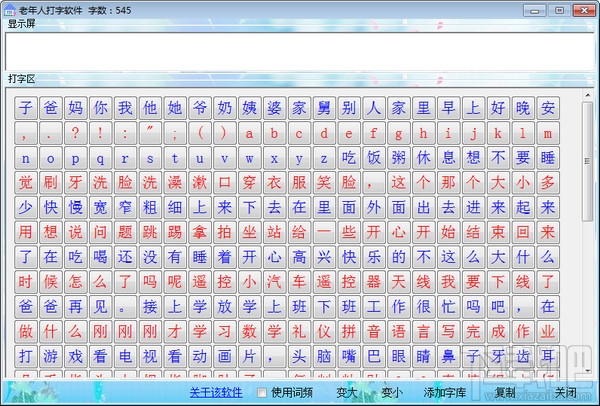The image size is (600, 406).
Task: Click inside the 显示屏 text display area
Action: (300, 51)
